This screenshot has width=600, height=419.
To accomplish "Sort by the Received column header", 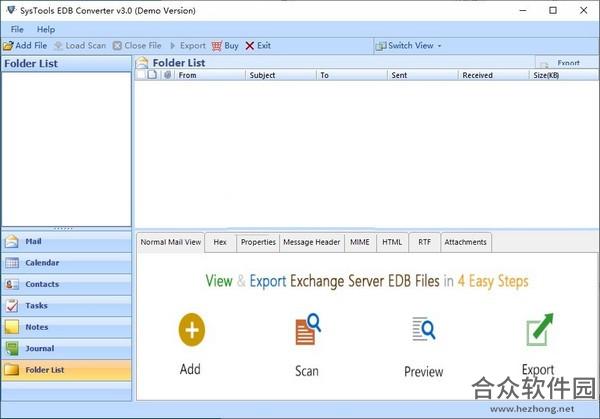I will tap(494, 75).
